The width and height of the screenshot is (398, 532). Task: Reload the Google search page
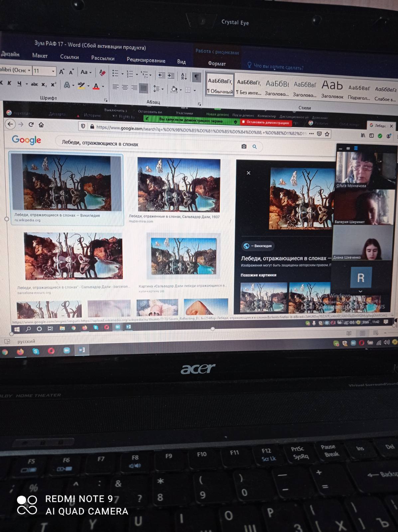(x=31, y=124)
